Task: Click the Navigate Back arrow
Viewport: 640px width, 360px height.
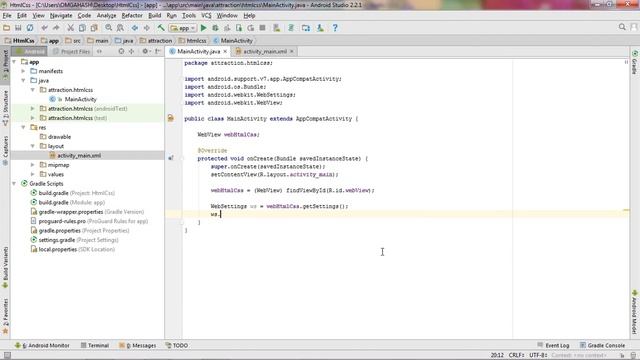Action: [x=135, y=28]
